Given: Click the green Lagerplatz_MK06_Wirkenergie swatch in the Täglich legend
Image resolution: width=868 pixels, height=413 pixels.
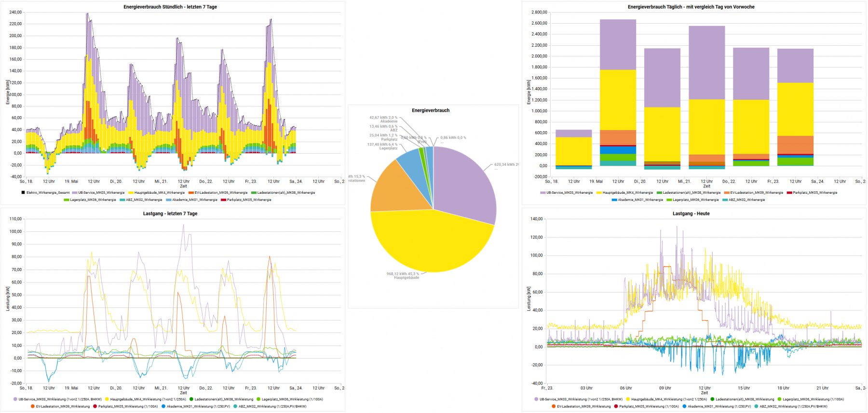Looking at the screenshot, I should point(669,200).
